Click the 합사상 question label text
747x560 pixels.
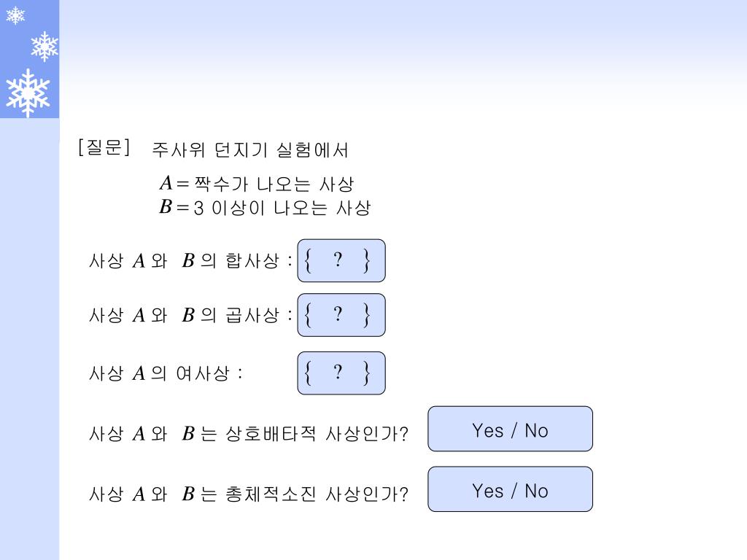pos(190,260)
